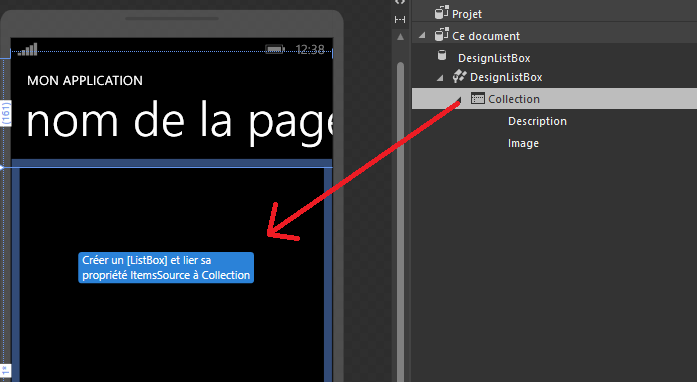Collapse the Ce document section

(x=422, y=35)
